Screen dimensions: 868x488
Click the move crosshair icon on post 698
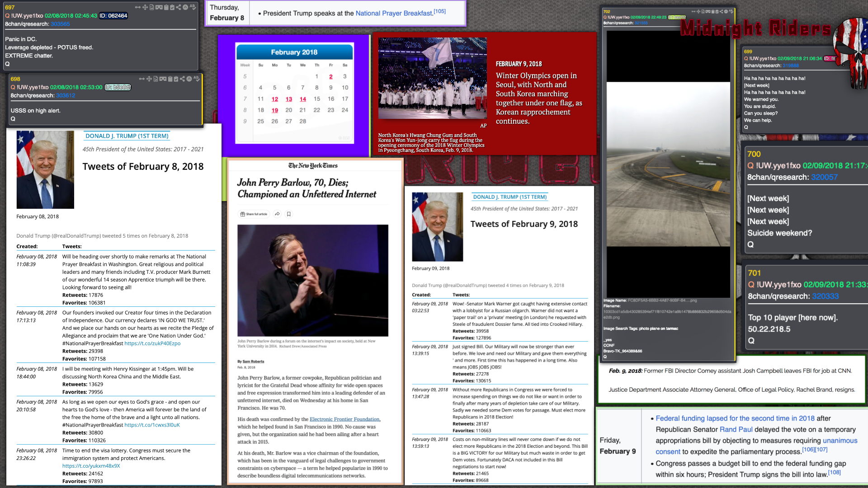(149, 79)
